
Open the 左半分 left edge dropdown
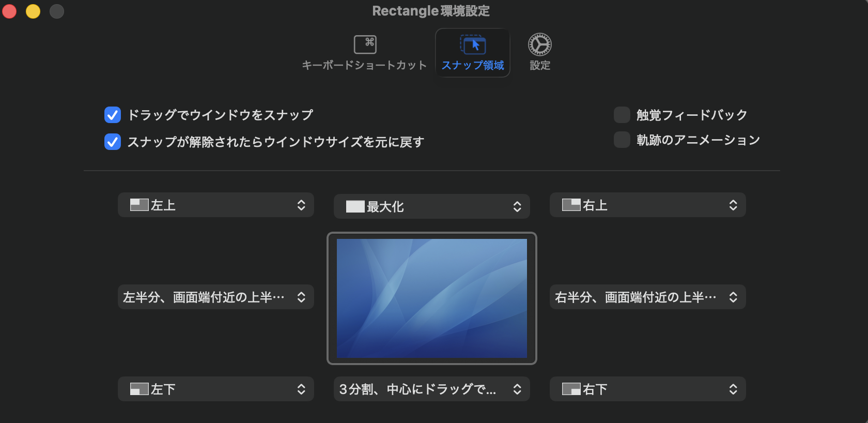(x=215, y=297)
